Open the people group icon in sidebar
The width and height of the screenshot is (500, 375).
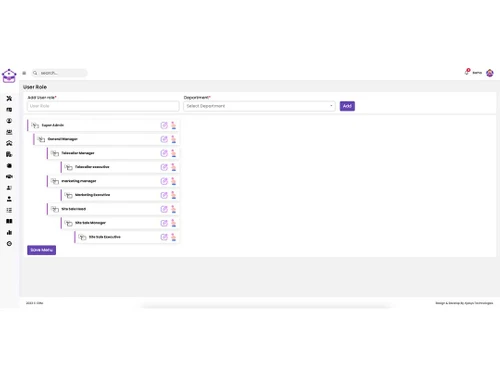pos(9,132)
